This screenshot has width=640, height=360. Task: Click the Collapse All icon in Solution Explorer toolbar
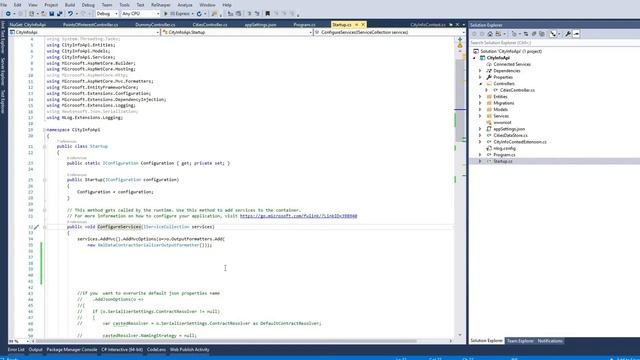coord(534,34)
